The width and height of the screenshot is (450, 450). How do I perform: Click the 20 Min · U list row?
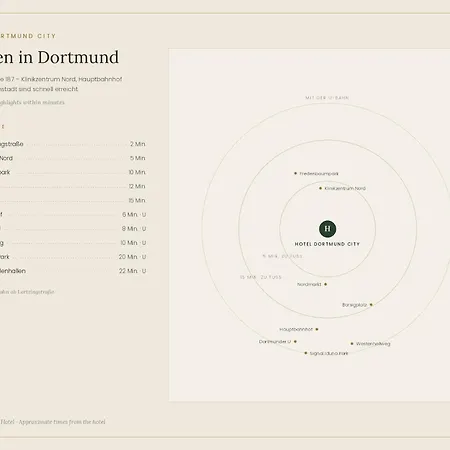click(73, 257)
